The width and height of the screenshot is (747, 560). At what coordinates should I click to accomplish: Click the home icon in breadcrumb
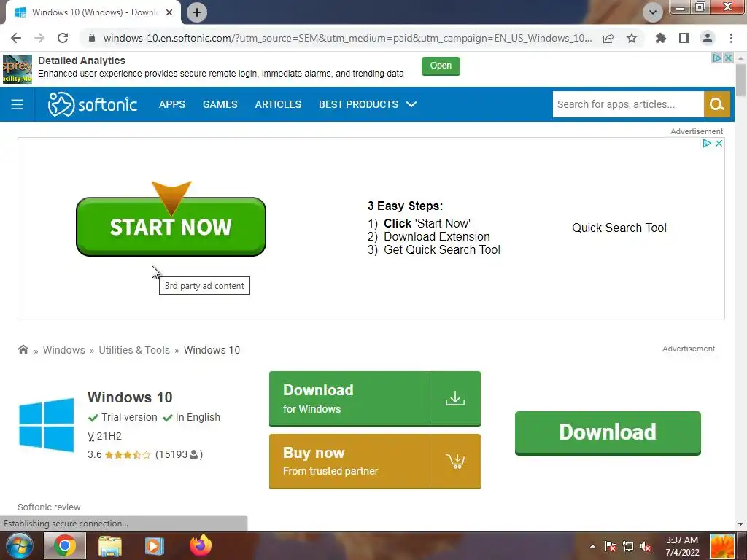[x=23, y=349]
